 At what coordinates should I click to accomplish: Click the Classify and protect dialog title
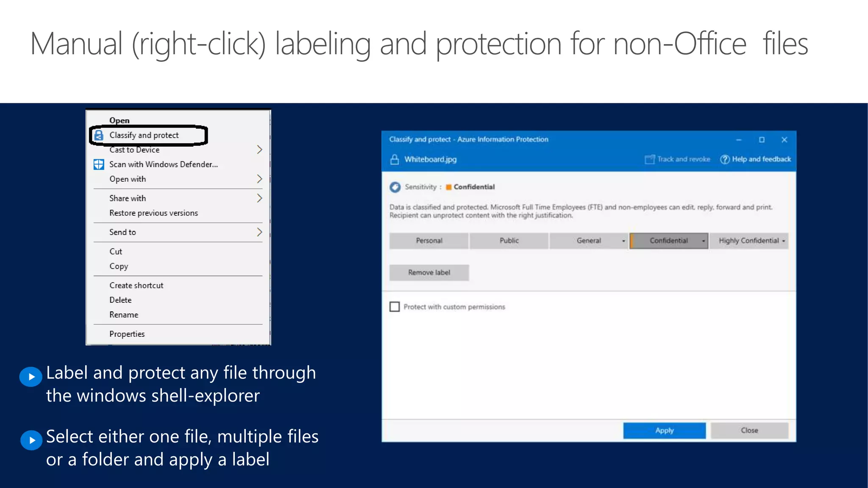coord(469,139)
